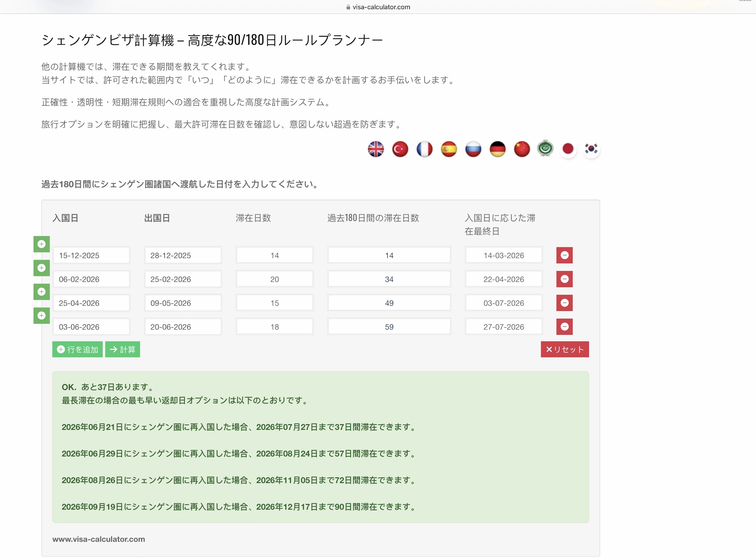Image resolution: width=756 pixels, height=559 pixels.
Task: Switch to German using the flag icon
Action: (x=497, y=149)
